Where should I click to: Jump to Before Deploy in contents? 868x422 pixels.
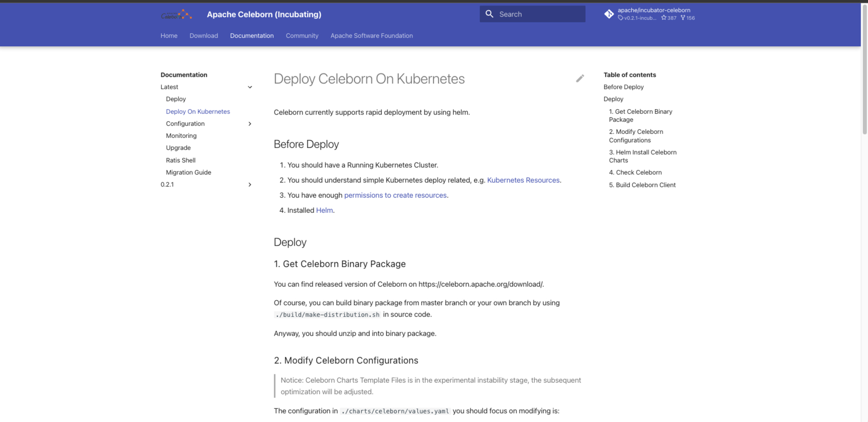624,87
